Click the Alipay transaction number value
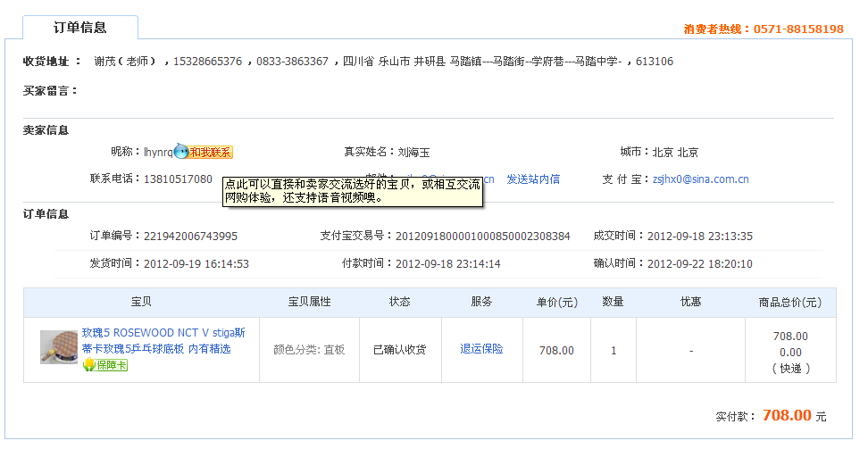 coord(482,237)
